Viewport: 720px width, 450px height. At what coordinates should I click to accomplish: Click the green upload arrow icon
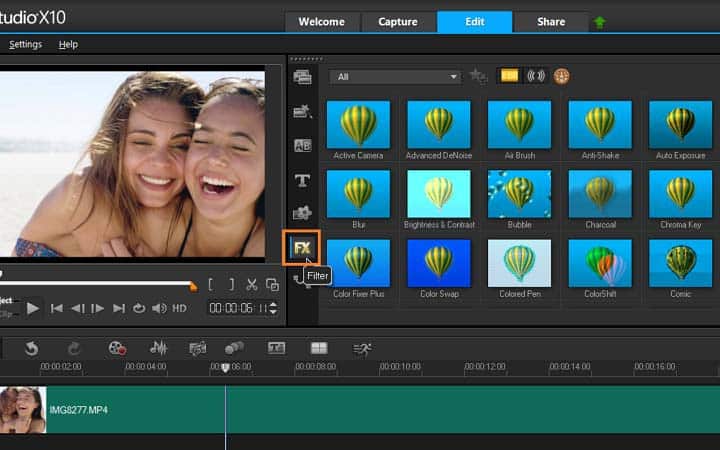click(x=599, y=22)
